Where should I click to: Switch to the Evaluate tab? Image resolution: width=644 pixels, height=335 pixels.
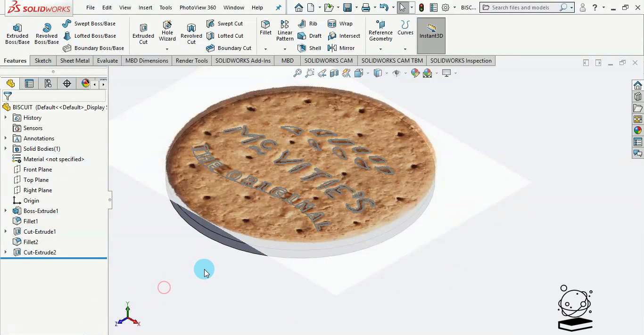tap(107, 60)
